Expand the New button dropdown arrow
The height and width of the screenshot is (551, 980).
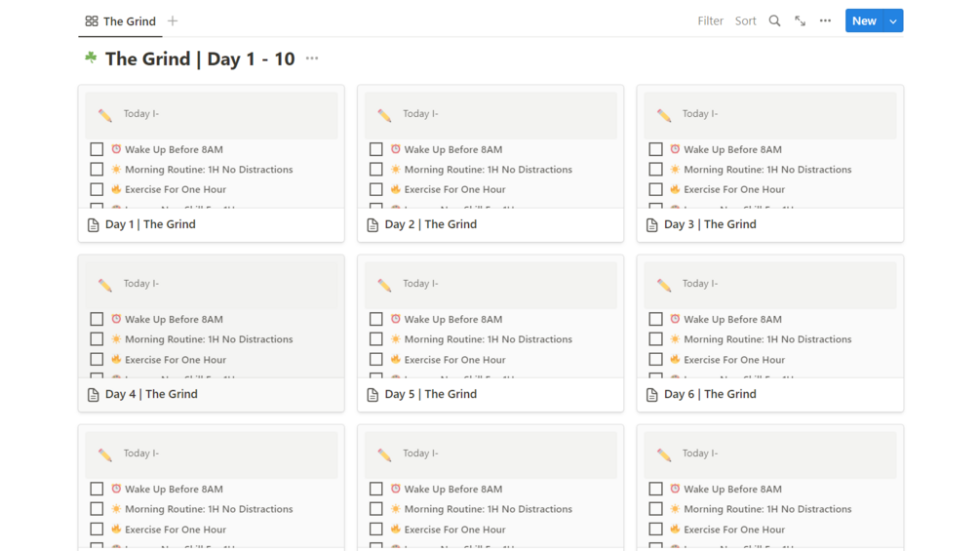pos(893,20)
